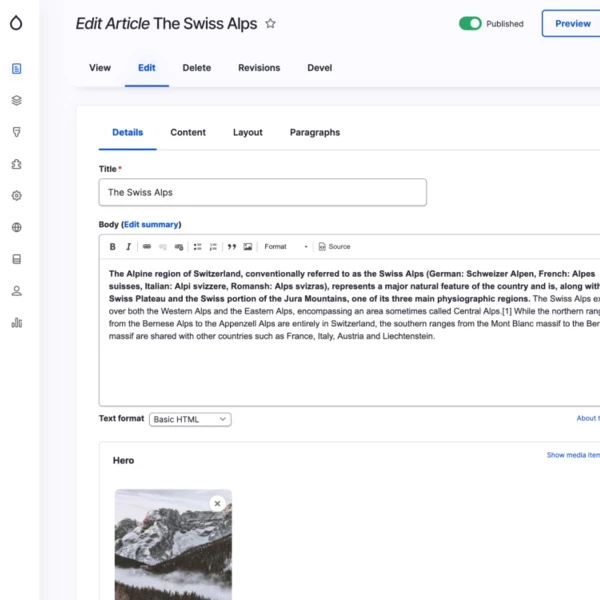Image resolution: width=600 pixels, height=600 pixels.
Task: Click the Show media item link
Action: 573,455
